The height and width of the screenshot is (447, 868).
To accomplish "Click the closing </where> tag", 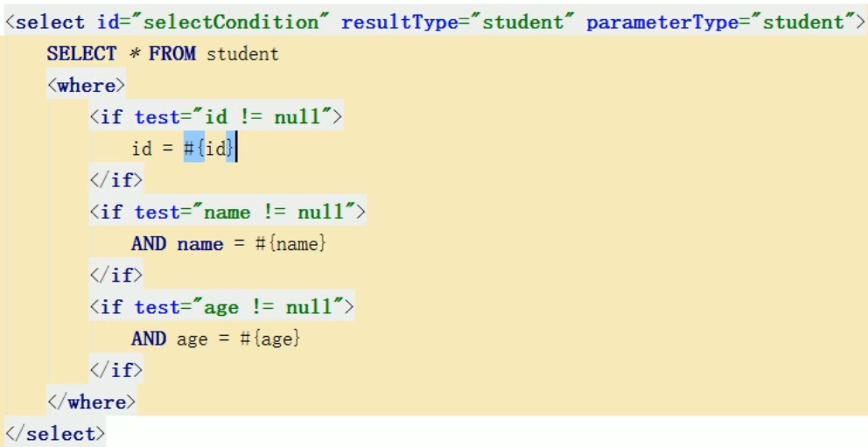I will pyautogui.click(x=91, y=402).
